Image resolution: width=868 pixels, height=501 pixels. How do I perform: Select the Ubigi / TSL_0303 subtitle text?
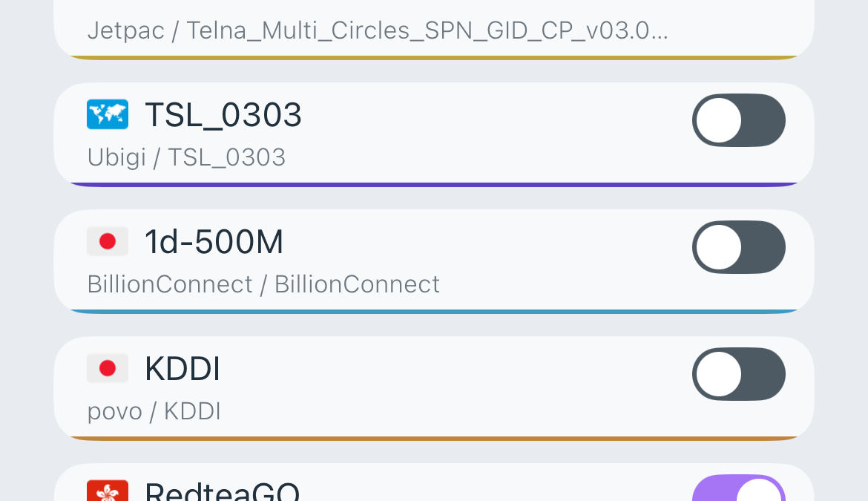(186, 157)
